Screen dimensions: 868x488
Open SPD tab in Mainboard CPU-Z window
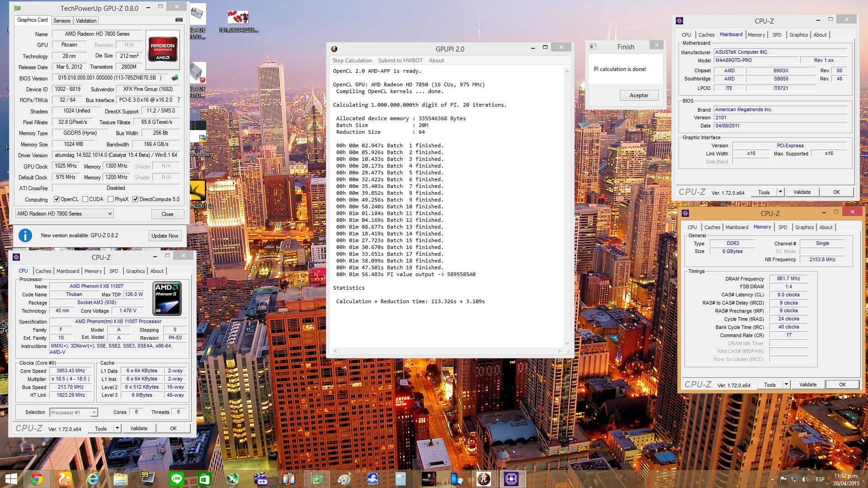777,35
